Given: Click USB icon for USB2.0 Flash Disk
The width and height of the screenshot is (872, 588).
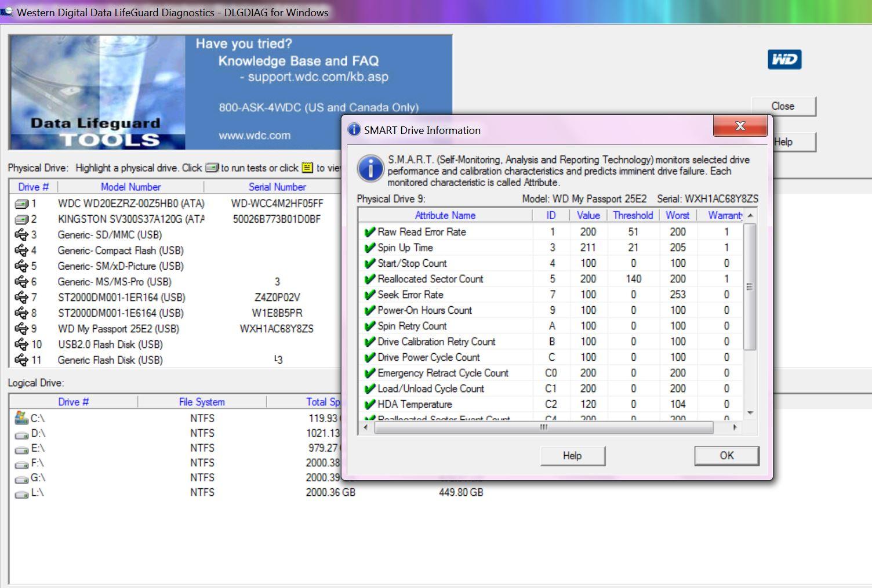Looking at the screenshot, I should point(21,344).
